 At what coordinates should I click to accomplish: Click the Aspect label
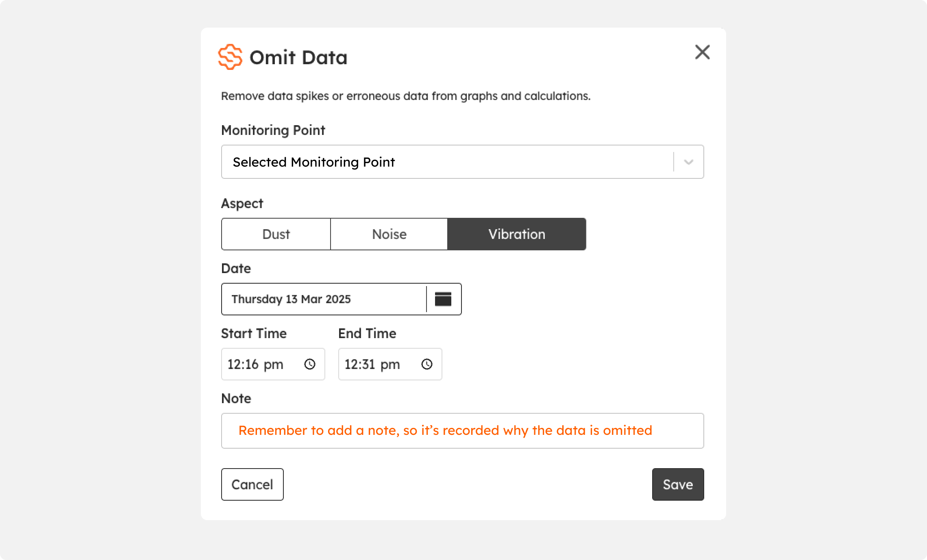pyautogui.click(x=242, y=204)
